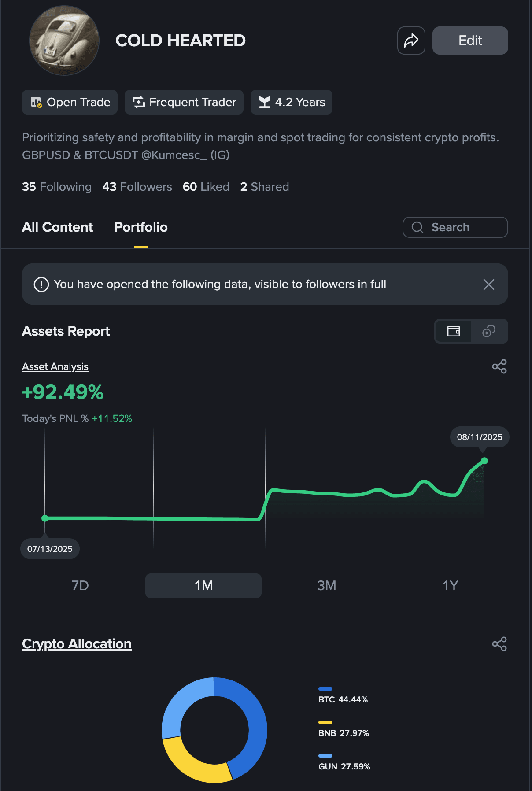The height and width of the screenshot is (791, 532).
Task: Share the Crypto Allocation chart
Action: tap(499, 644)
